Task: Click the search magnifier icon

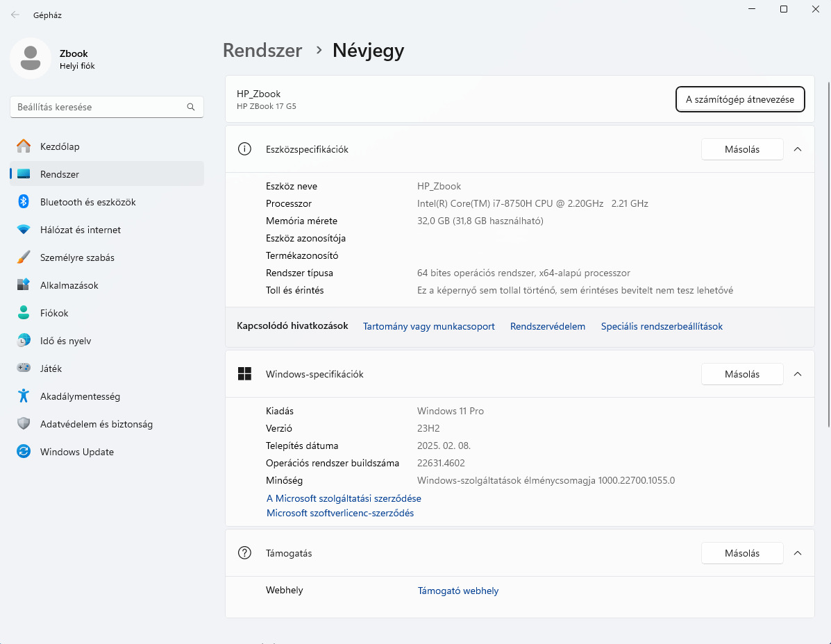Action: click(191, 107)
